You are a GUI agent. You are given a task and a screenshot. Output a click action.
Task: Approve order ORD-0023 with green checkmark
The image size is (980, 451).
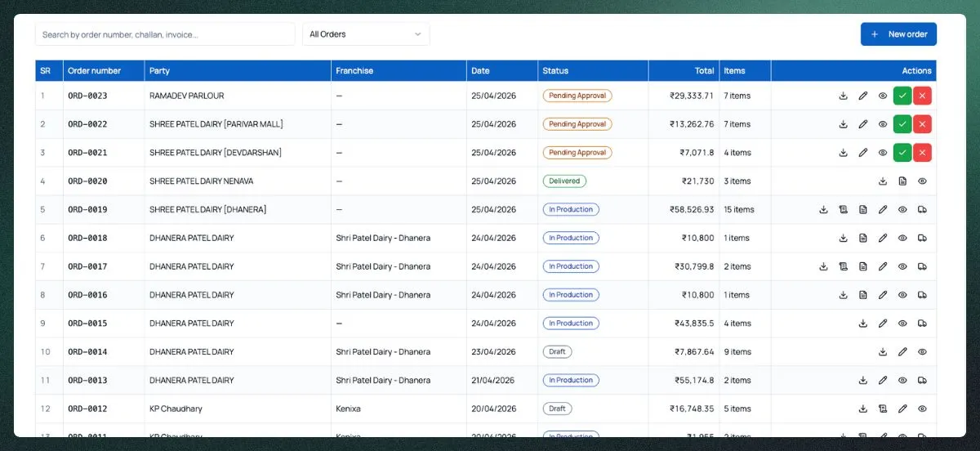tap(902, 96)
